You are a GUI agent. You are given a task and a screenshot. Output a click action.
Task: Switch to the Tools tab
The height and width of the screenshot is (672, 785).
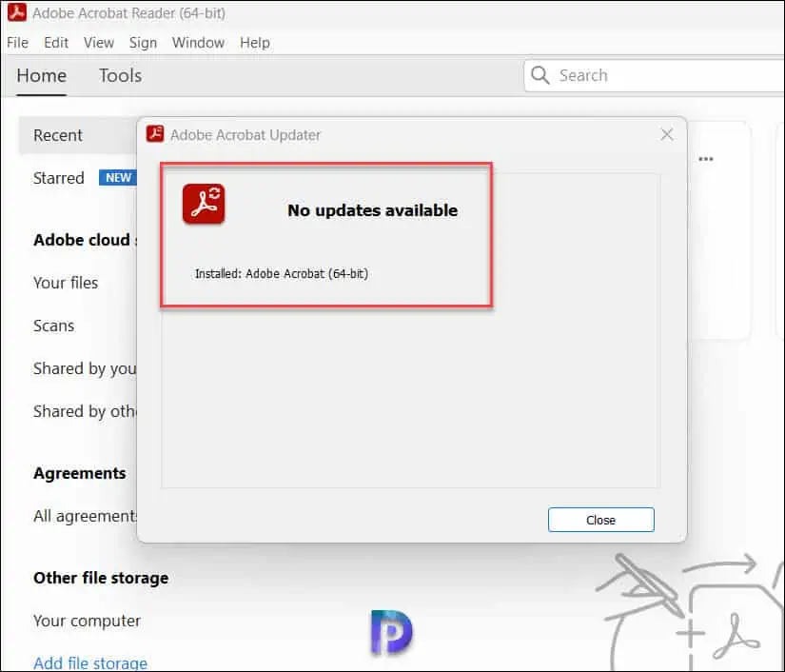[120, 75]
